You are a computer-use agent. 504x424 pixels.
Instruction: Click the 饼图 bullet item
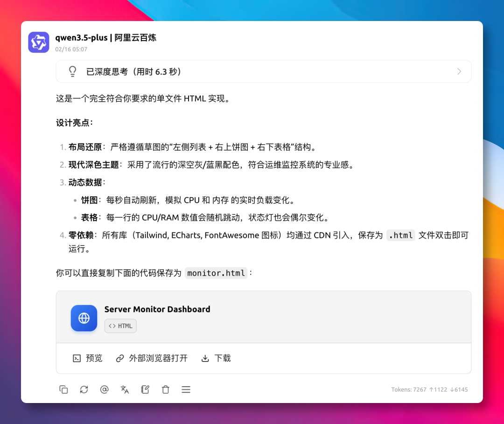(x=184, y=200)
